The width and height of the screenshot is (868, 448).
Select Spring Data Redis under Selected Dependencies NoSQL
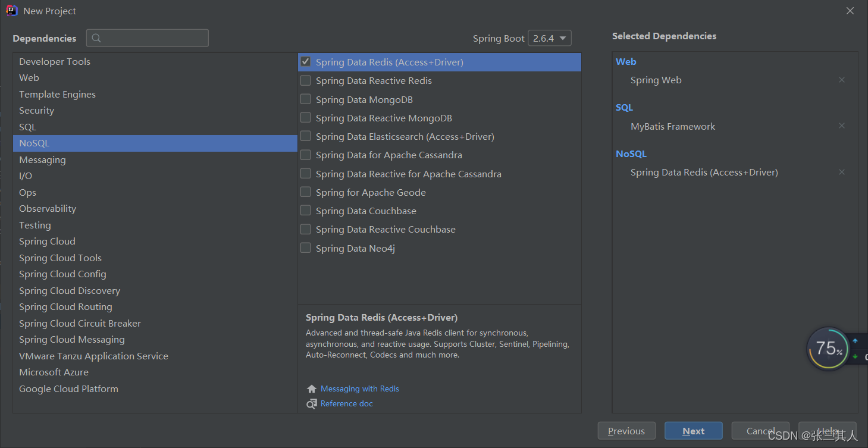(704, 173)
